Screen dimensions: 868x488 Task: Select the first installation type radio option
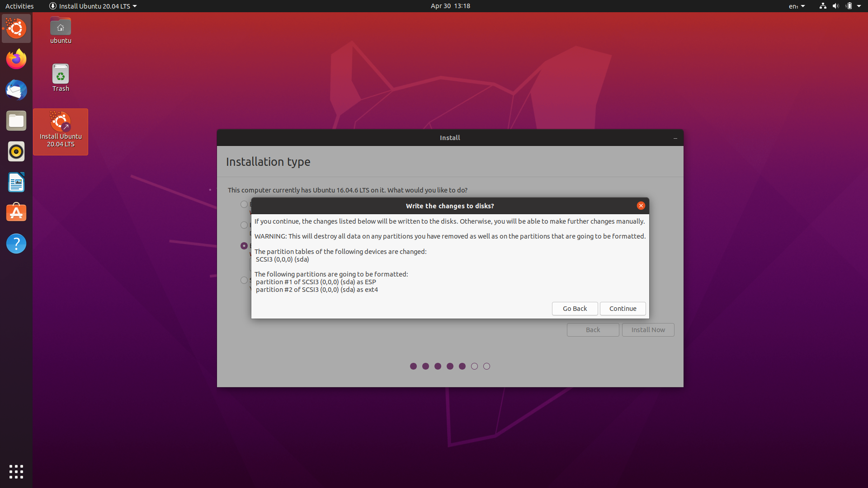[x=244, y=204]
